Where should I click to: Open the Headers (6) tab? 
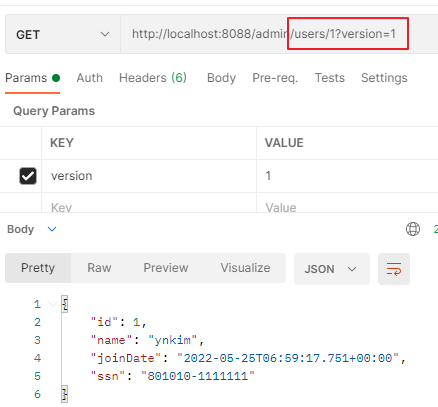click(153, 78)
